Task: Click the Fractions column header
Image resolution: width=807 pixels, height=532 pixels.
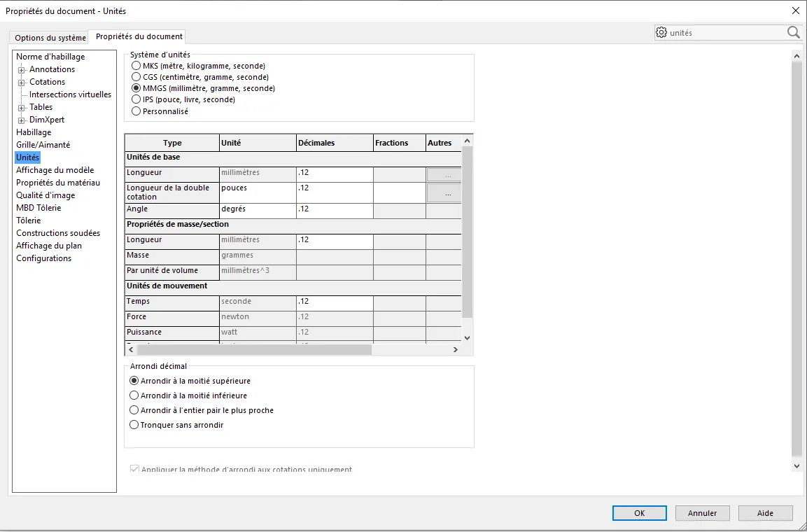Action: pos(400,143)
